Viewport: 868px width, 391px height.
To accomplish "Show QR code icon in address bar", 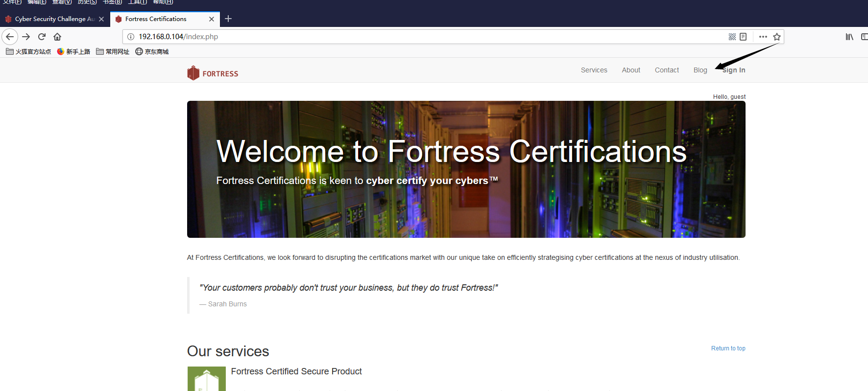I will click(732, 37).
